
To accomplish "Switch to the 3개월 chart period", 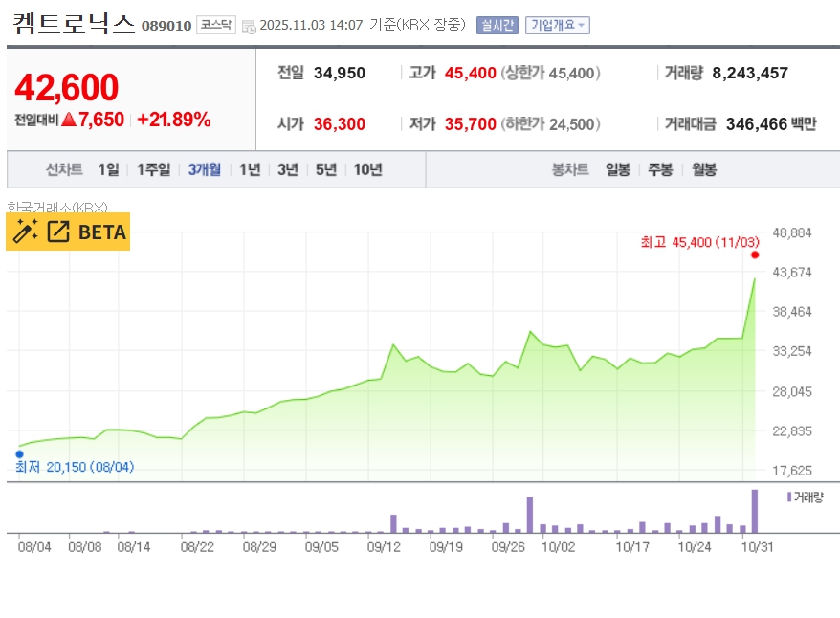I will (204, 169).
